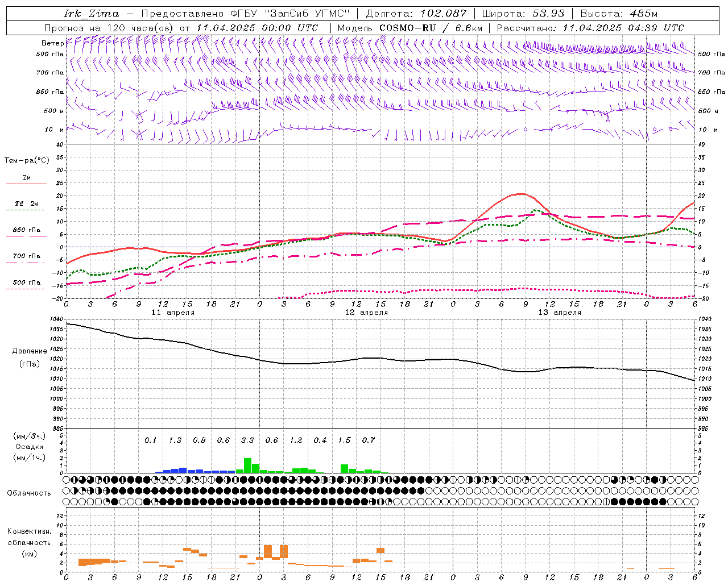The height and width of the screenshot is (582, 728).
Task: Click the precipitation total "0.8"
Action: click(199, 440)
